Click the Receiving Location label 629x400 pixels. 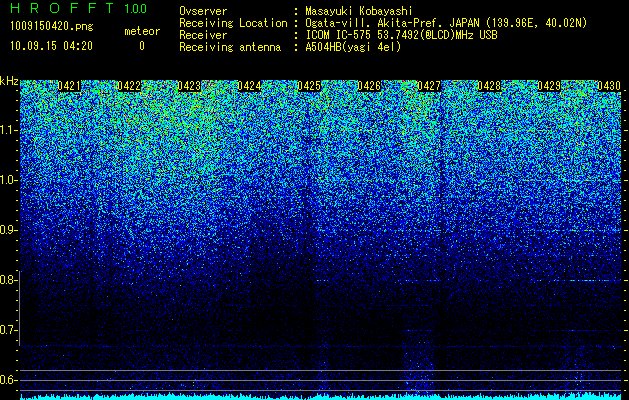[x=233, y=23]
